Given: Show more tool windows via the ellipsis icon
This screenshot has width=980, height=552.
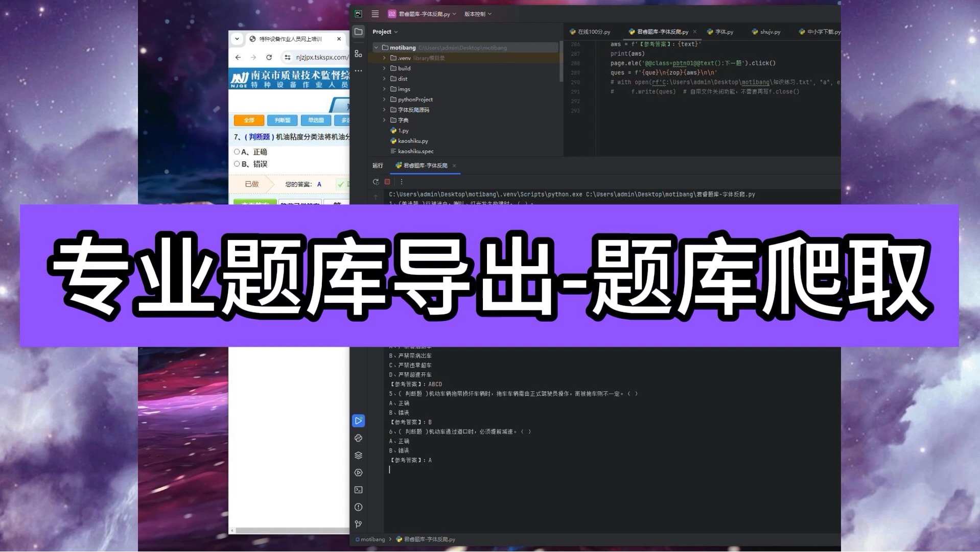Looking at the screenshot, I should (x=359, y=71).
